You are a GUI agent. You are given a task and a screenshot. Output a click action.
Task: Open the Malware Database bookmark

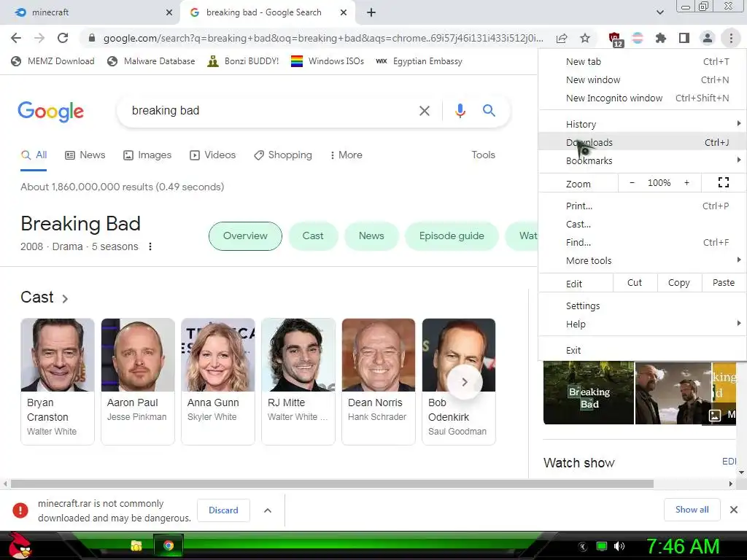click(x=151, y=61)
